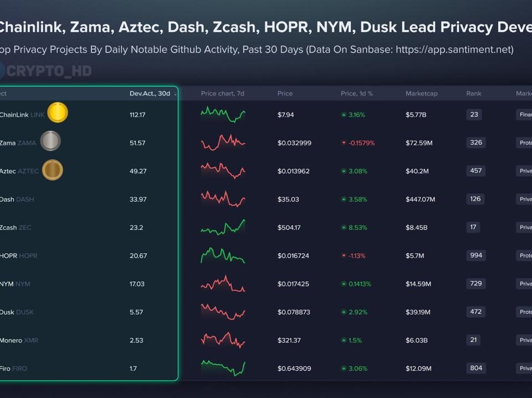Click the green up arrow for Monero 1.5%
Screen dimensions: 532x398
pos(344,340)
